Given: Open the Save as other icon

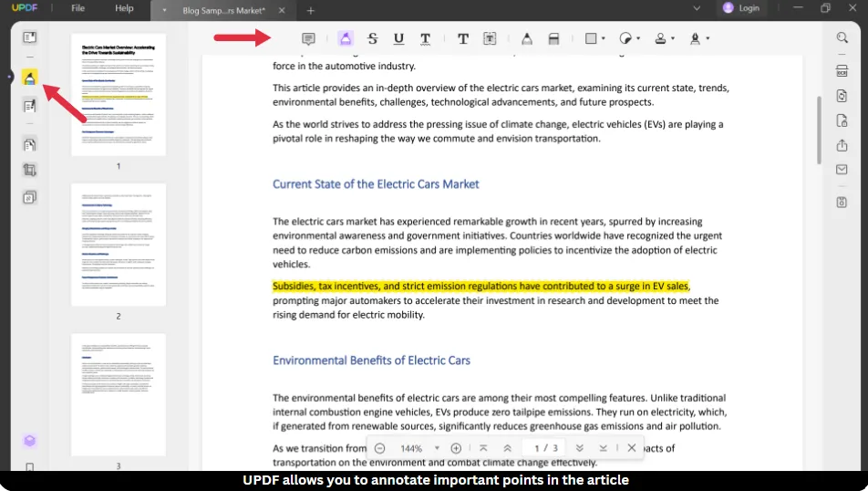Looking at the screenshot, I should [x=842, y=203].
